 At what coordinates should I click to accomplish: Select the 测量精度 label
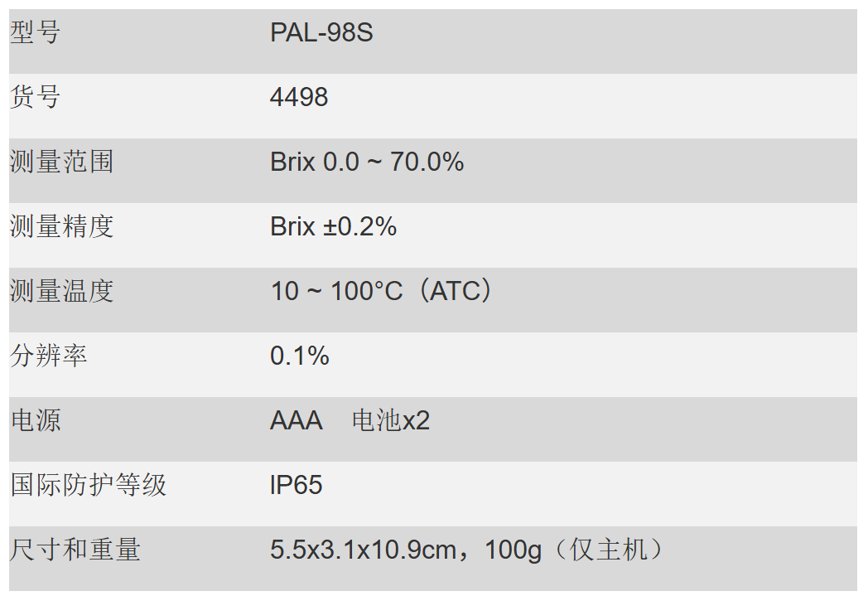pos(61,227)
